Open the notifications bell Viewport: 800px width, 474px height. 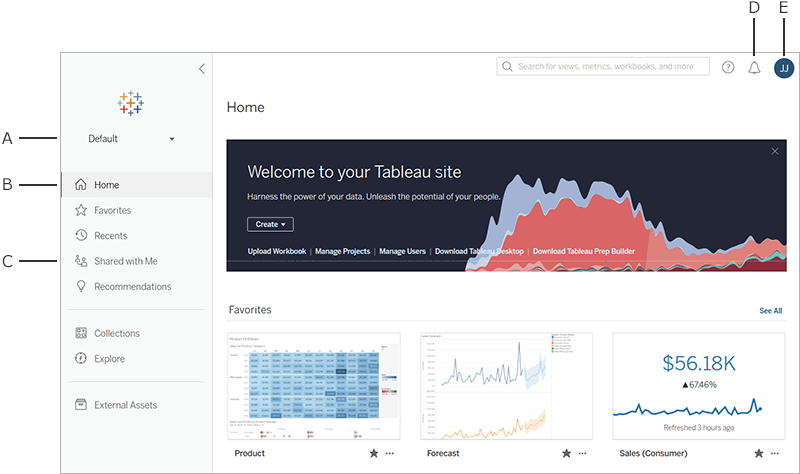pyautogui.click(x=754, y=68)
